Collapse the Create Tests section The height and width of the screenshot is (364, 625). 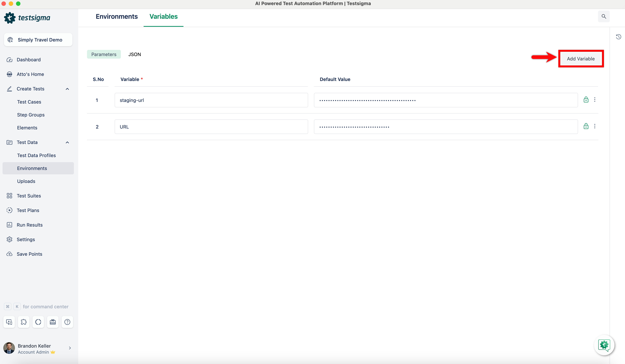click(67, 88)
